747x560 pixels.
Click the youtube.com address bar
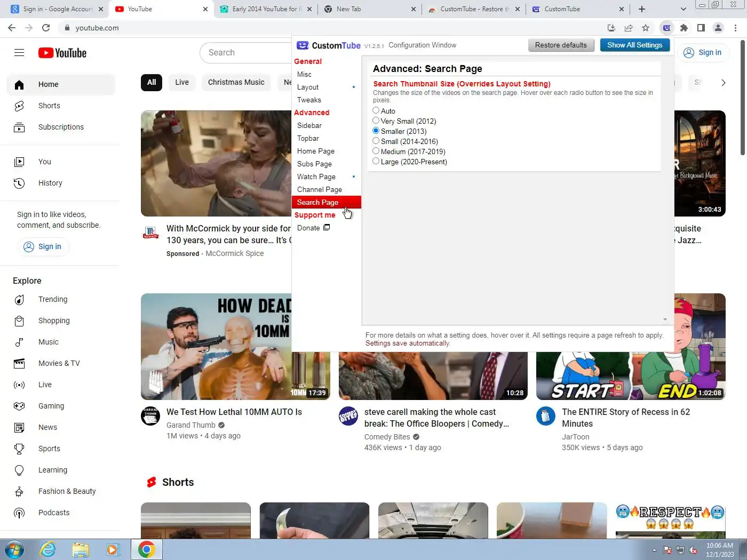pyautogui.click(x=331, y=28)
